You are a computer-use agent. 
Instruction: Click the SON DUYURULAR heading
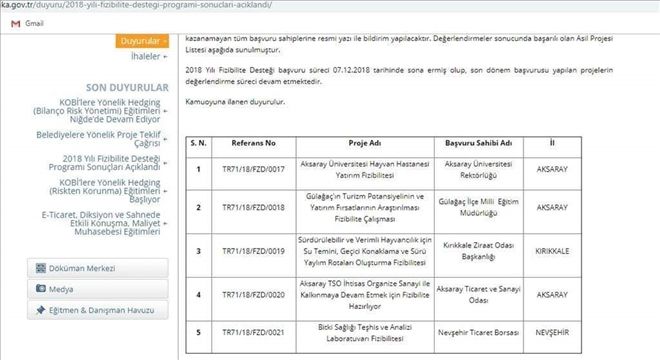pyautogui.click(x=127, y=88)
